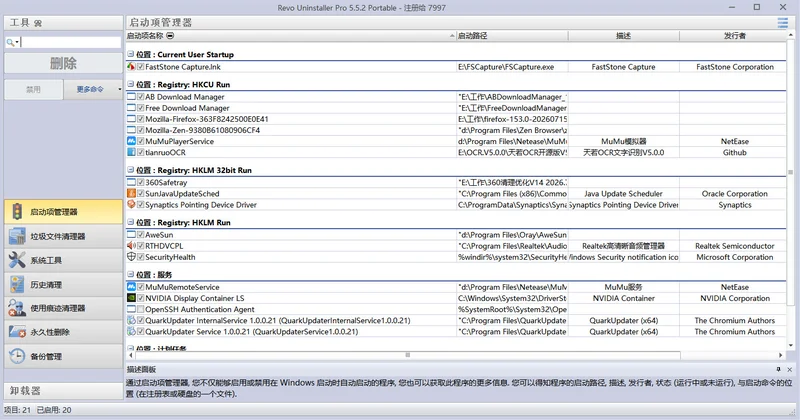This screenshot has height=420, width=800.
Task: Enable the OpenSSH Authentication Agent checkbox
Action: tap(140, 309)
